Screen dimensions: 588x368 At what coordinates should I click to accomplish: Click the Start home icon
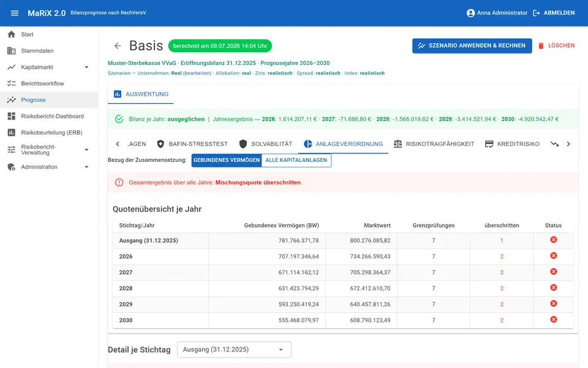(x=12, y=34)
